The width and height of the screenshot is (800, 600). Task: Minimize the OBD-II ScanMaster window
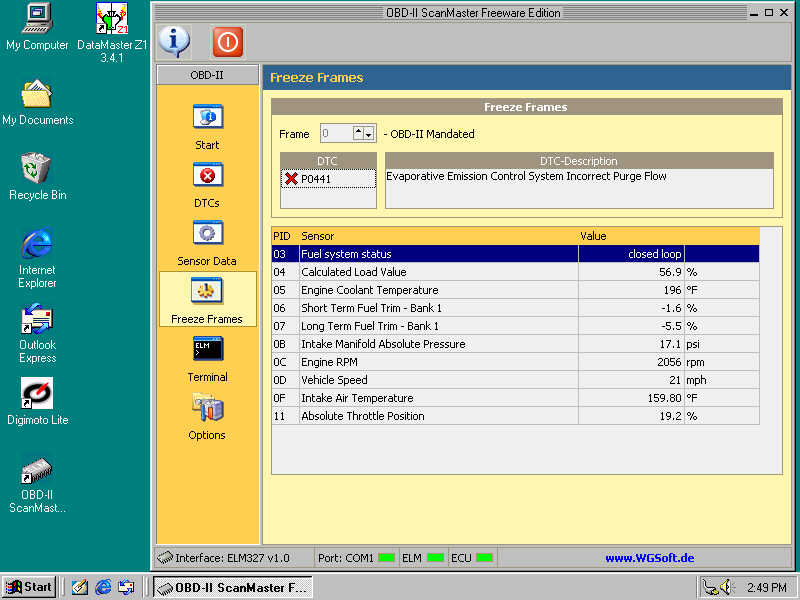(754, 13)
